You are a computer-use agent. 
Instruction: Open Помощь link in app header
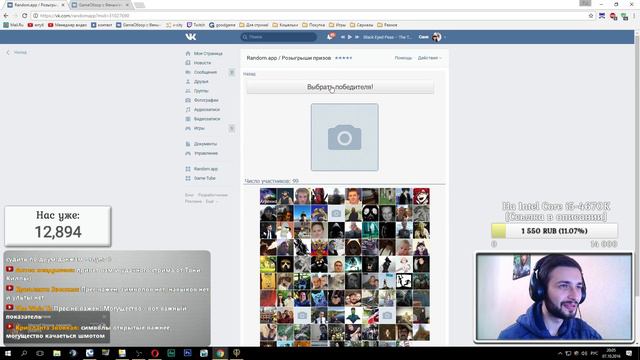[403, 58]
